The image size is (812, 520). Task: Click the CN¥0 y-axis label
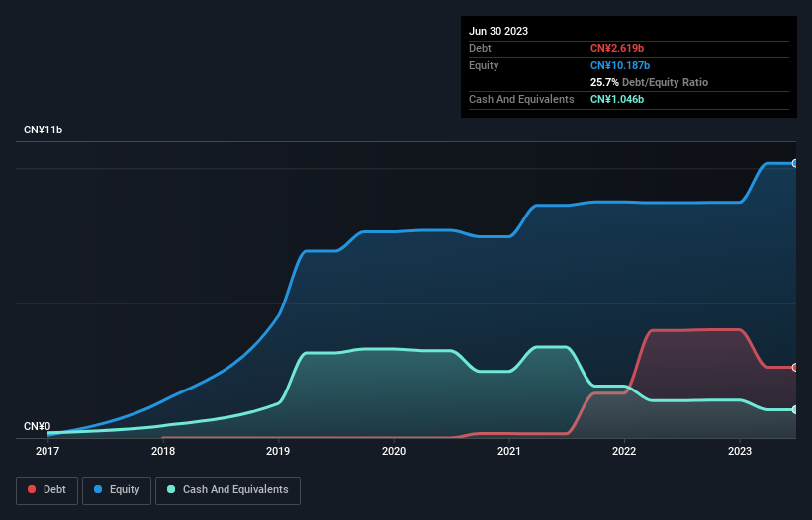38,426
